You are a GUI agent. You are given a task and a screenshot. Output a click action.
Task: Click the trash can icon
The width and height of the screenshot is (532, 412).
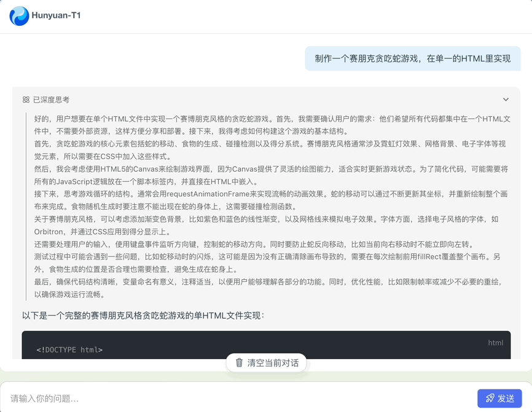pyautogui.click(x=239, y=363)
